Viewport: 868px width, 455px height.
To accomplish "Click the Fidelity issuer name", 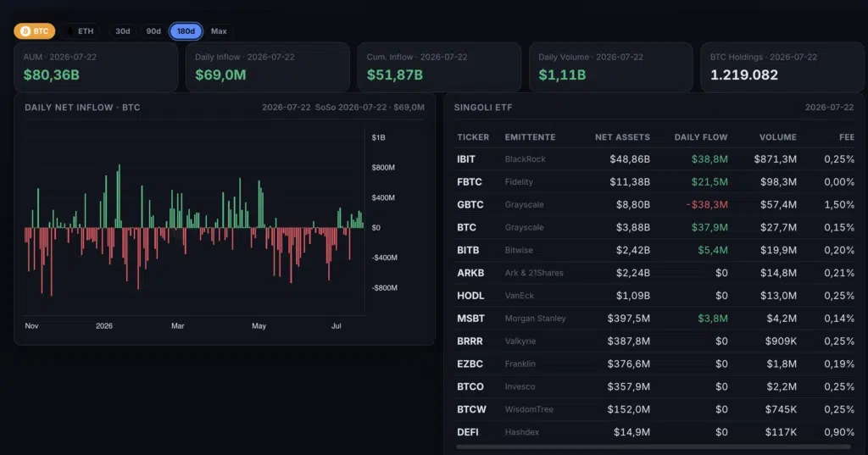I will [519, 181].
